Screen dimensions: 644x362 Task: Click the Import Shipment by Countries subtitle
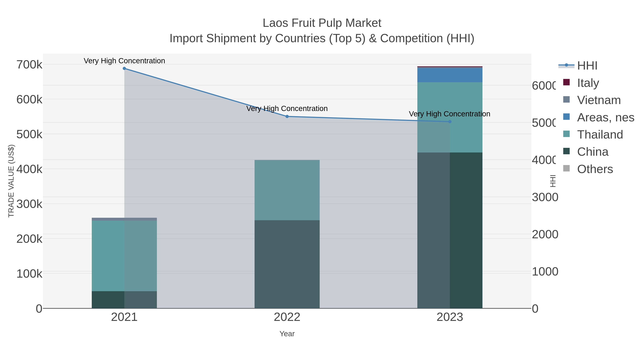[322, 38]
